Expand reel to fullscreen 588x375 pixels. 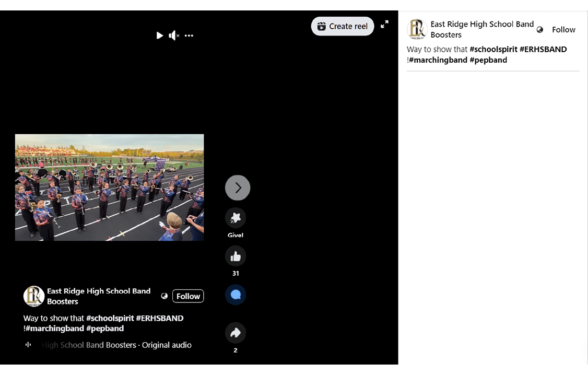click(384, 25)
